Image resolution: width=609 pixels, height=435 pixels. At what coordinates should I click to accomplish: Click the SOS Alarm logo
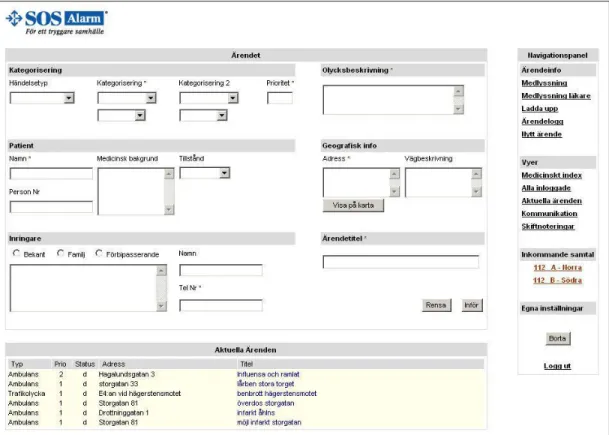tap(57, 23)
